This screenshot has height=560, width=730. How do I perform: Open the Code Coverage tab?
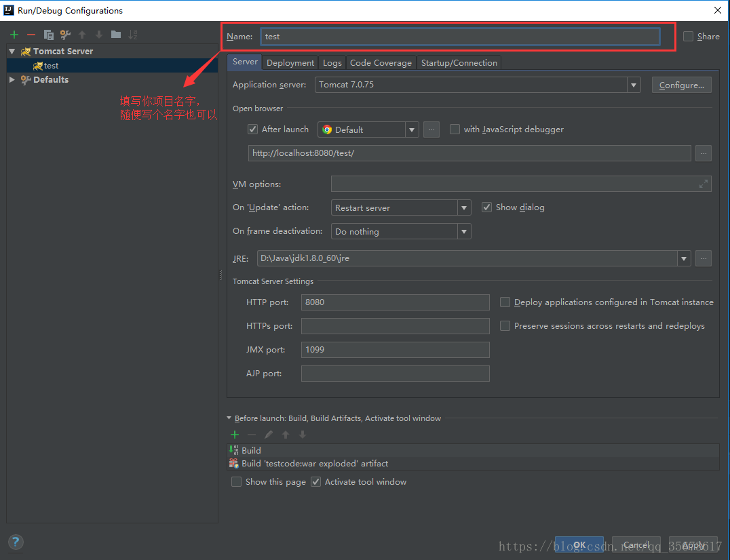[381, 63]
